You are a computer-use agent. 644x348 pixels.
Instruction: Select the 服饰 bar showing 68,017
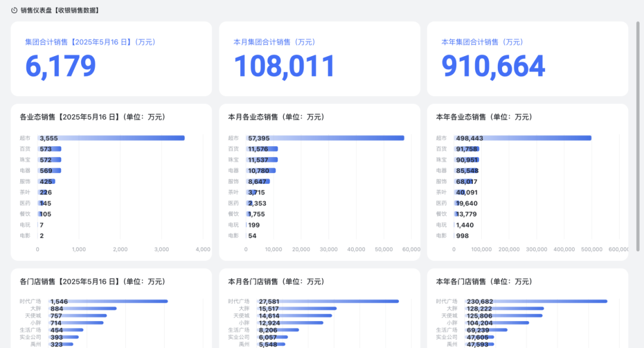[463, 181]
